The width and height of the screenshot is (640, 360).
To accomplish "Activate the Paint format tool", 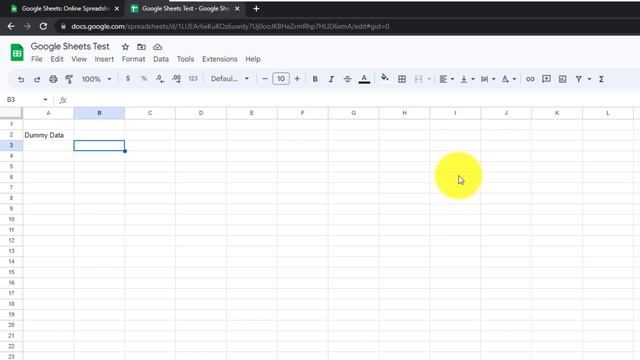I will (x=69, y=79).
